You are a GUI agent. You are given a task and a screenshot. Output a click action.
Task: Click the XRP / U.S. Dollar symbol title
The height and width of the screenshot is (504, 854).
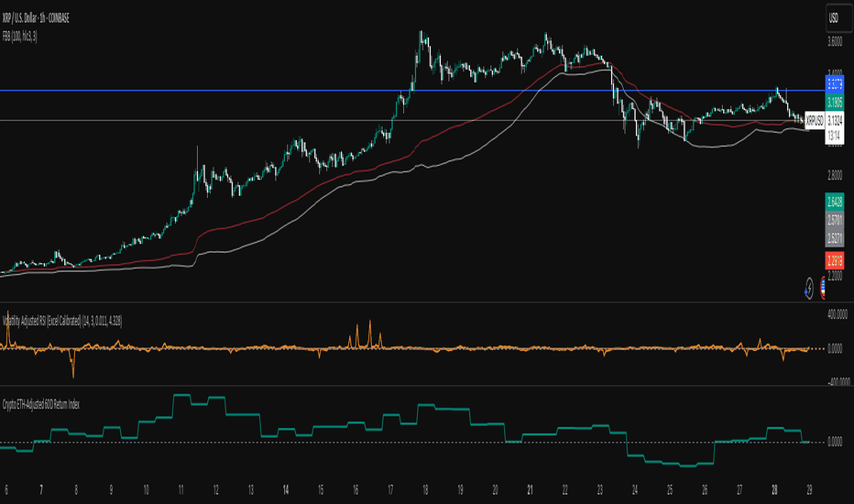[36, 18]
